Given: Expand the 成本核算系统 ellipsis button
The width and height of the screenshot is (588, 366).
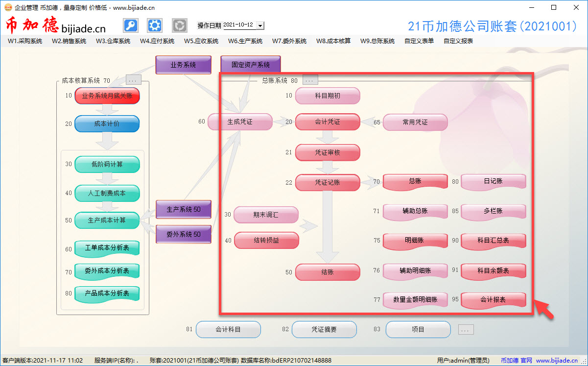Looking at the screenshot, I should pyautogui.click(x=134, y=80).
